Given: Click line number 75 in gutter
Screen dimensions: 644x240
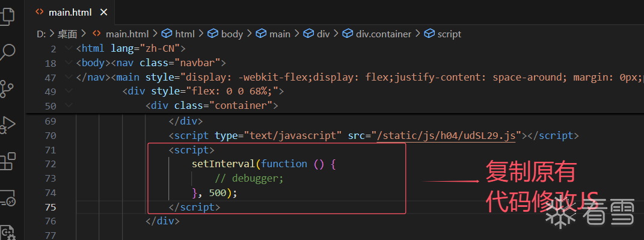Looking at the screenshot, I should pyautogui.click(x=50, y=207).
